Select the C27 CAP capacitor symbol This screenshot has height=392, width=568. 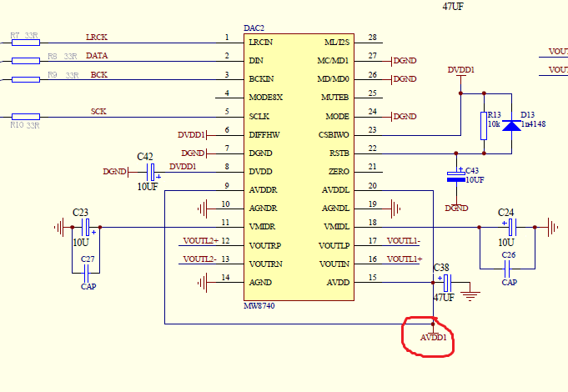(86, 273)
